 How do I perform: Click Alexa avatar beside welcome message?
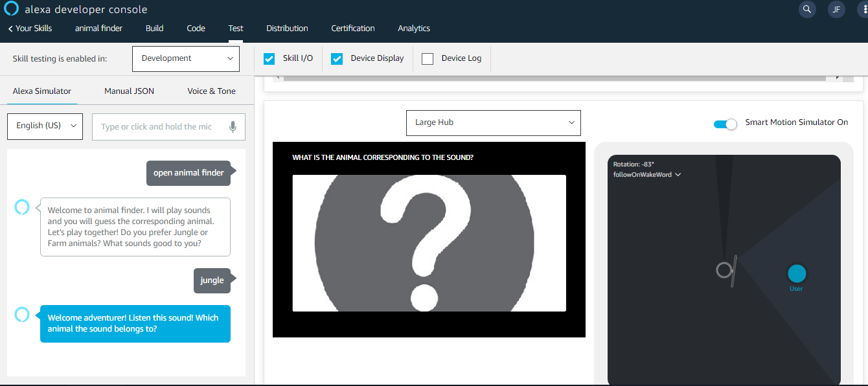pos(22,207)
